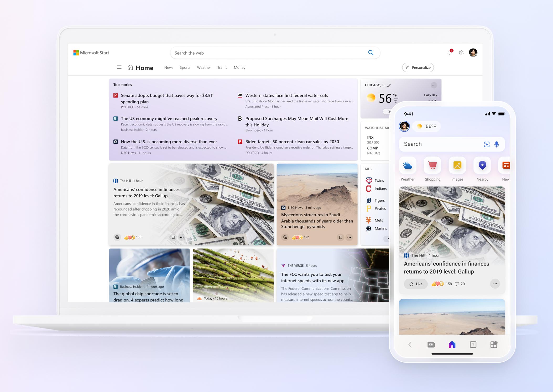Select the Twins vs Indians matchup

377,185
